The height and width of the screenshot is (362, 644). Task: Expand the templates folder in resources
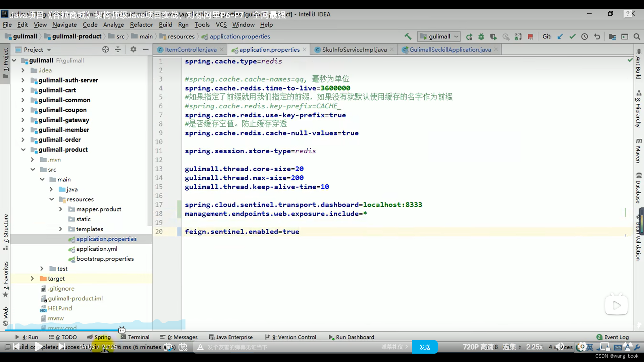tap(61, 229)
